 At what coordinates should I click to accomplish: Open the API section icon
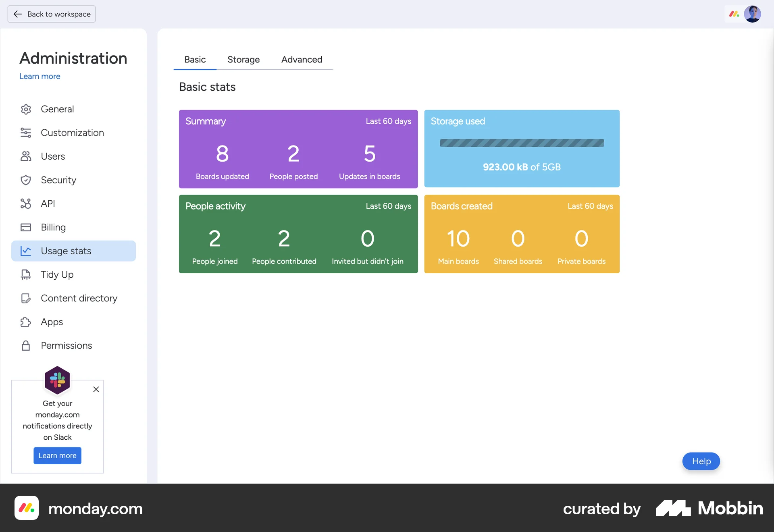click(26, 204)
